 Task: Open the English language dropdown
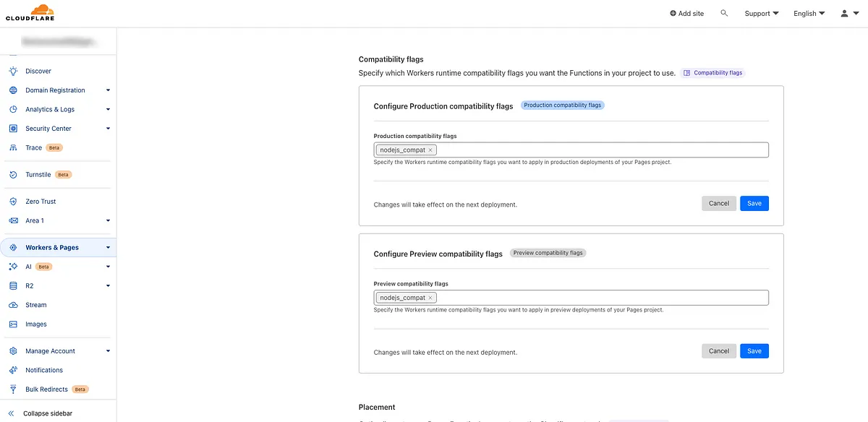tap(809, 13)
